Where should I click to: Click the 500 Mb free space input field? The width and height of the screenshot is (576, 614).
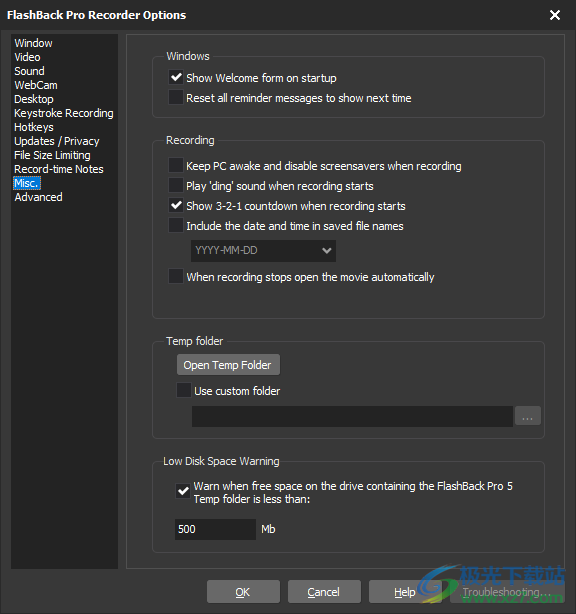(215, 529)
